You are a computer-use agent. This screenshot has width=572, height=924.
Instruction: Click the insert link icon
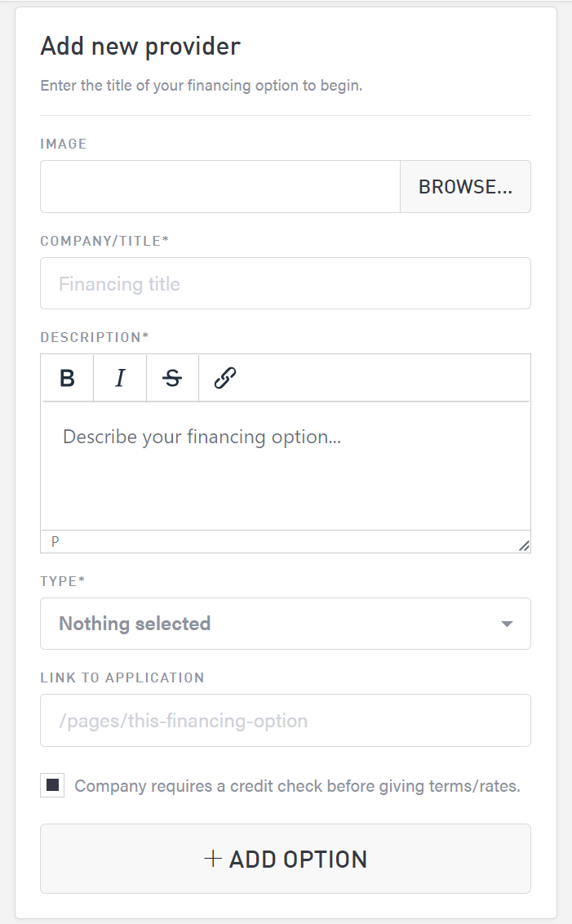pos(224,378)
